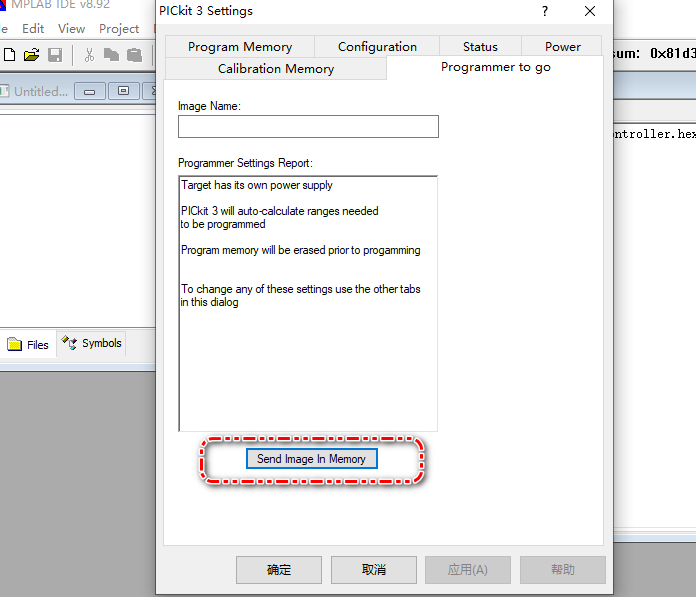Select the Programmer to go tab
The height and width of the screenshot is (597, 696).
click(495, 67)
